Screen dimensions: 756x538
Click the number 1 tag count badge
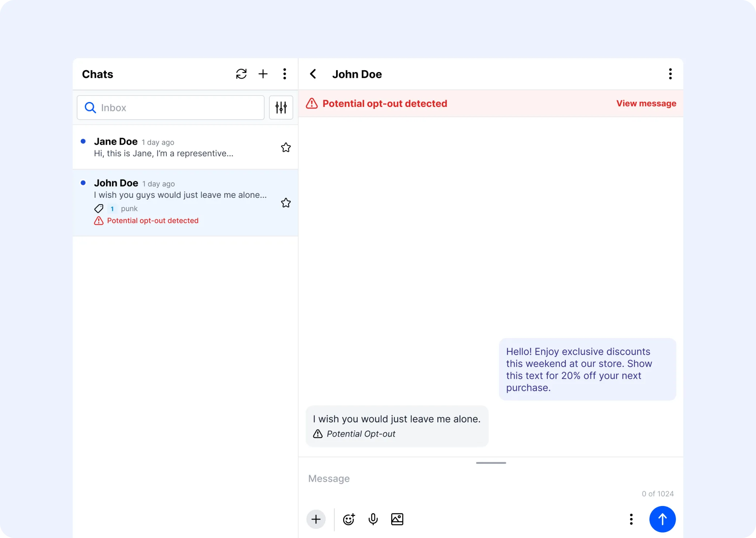[x=112, y=209]
